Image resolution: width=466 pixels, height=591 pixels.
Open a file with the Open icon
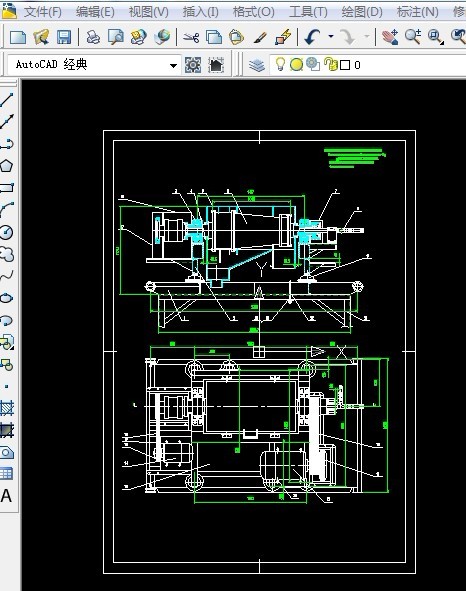41,37
